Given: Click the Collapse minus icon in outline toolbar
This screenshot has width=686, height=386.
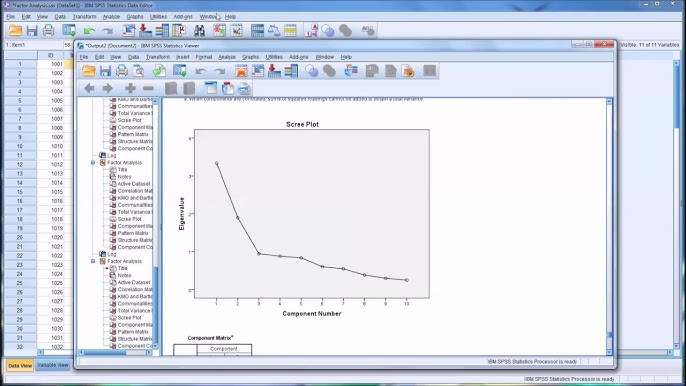Looking at the screenshot, I should (148, 88).
